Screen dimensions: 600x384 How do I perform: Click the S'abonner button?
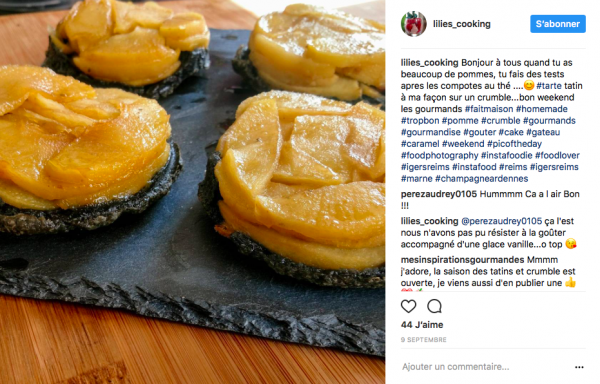pos(558,24)
